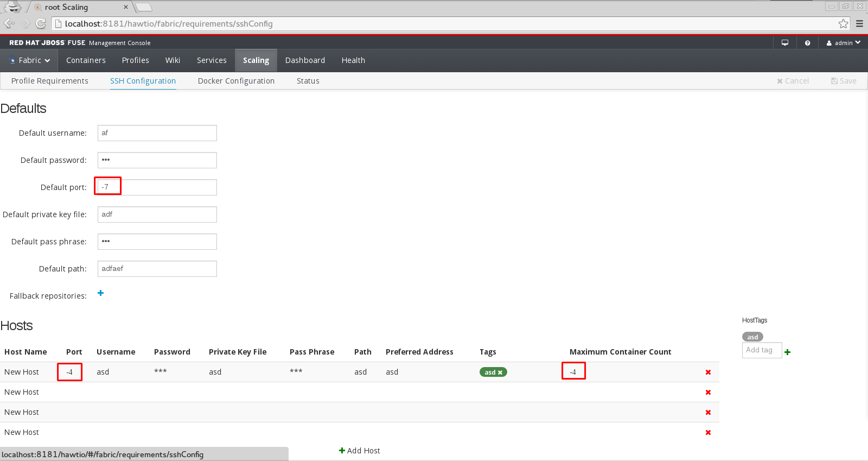Select the Scaling tab
This screenshot has height=461, width=868.
point(256,60)
